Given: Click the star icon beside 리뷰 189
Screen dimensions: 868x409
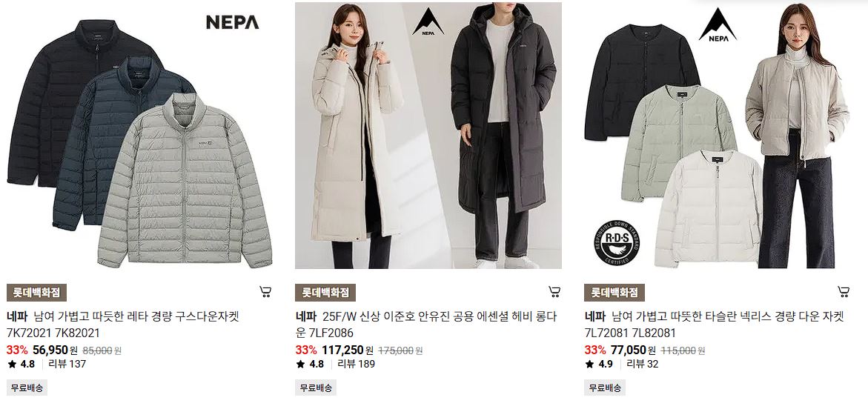Looking at the screenshot, I should point(301,364).
